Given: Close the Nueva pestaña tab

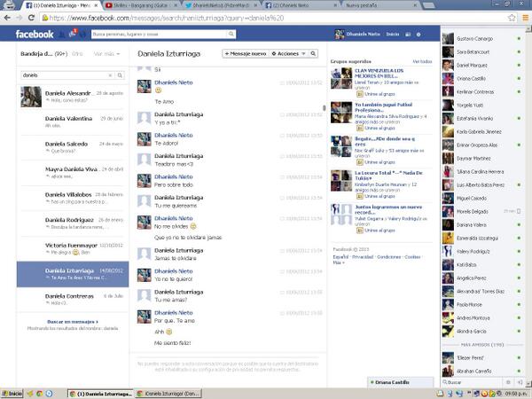Looking at the screenshot, I should 415,5.
